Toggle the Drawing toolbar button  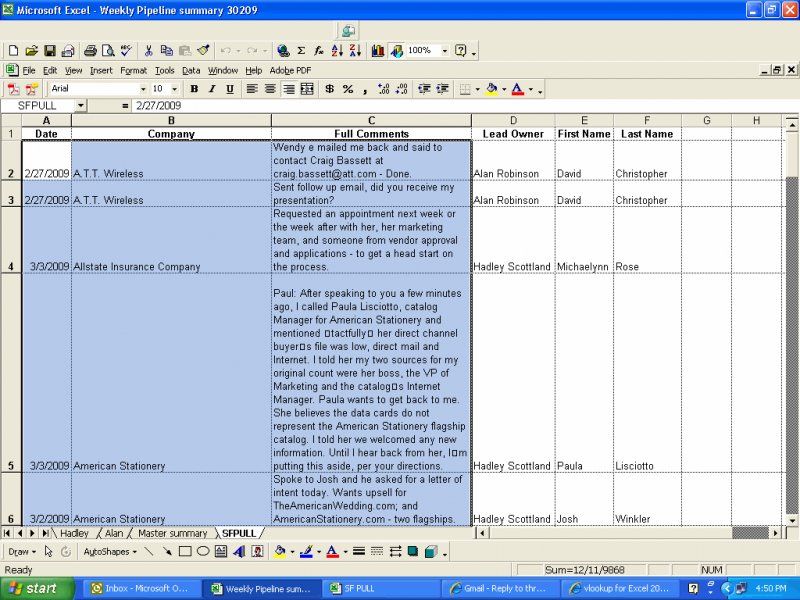click(x=396, y=51)
